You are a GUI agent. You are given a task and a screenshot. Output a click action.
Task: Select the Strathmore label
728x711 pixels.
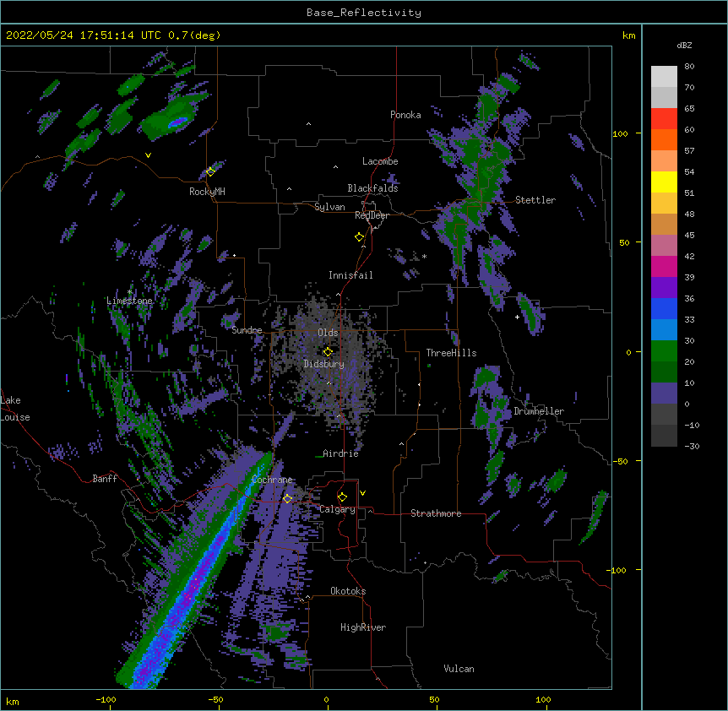click(436, 513)
